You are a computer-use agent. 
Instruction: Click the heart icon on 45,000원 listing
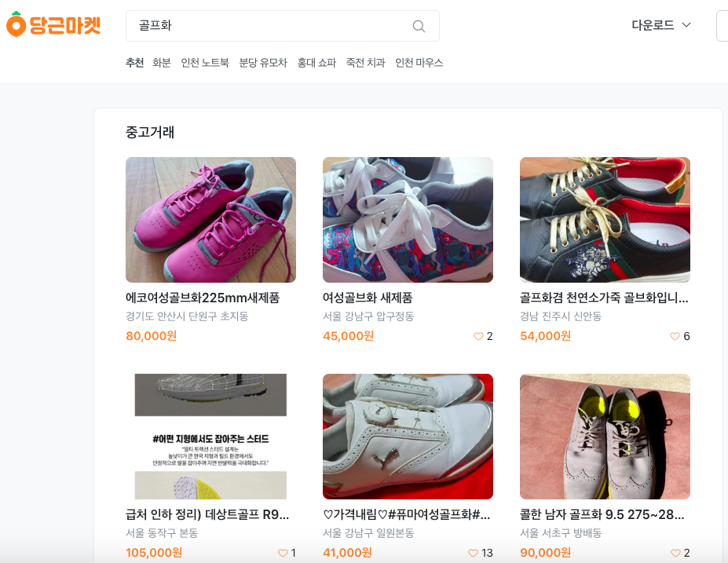point(478,336)
